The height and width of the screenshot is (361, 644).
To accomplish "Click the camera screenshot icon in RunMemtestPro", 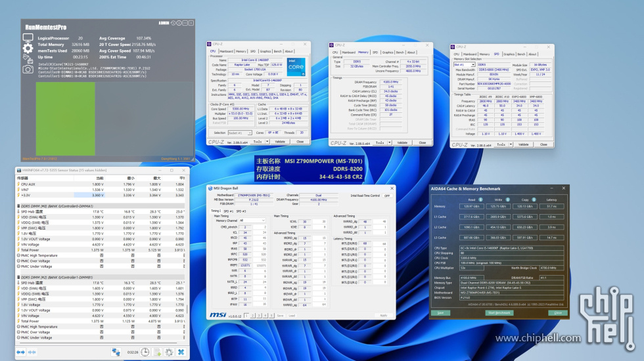I will (28, 70).
